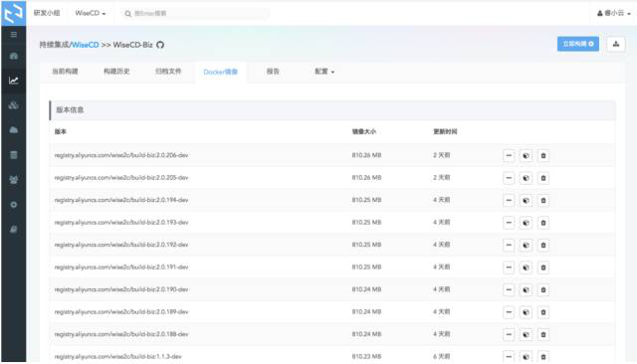Delete the 2.0.190-dev image with trash icon
The height and width of the screenshot is (364, 637).
coord(543,289)
